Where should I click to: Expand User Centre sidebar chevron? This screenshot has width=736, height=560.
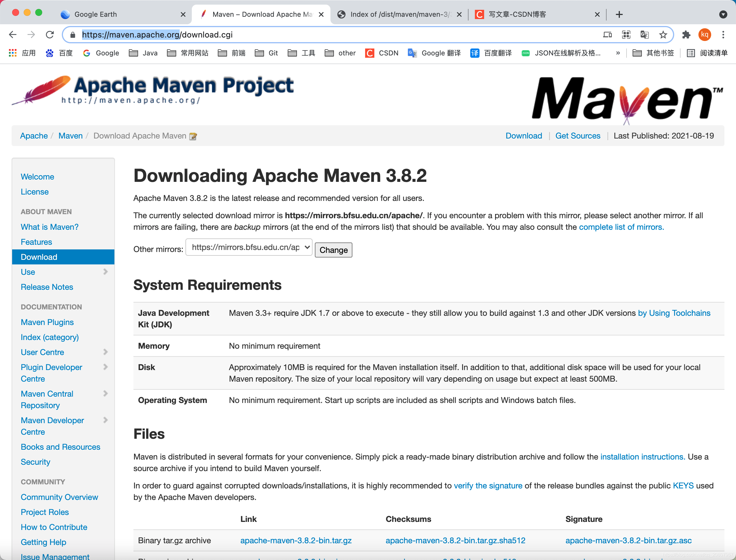coord(106,352)
